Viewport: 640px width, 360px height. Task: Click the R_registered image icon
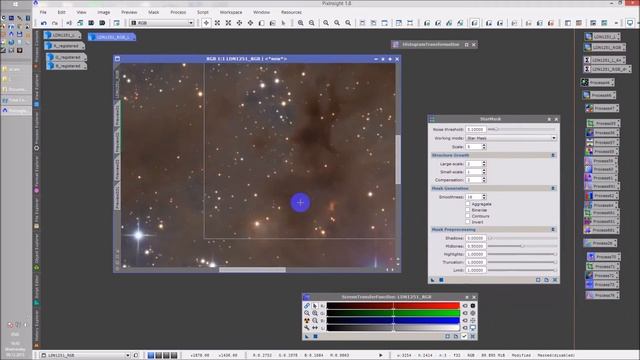64,46
